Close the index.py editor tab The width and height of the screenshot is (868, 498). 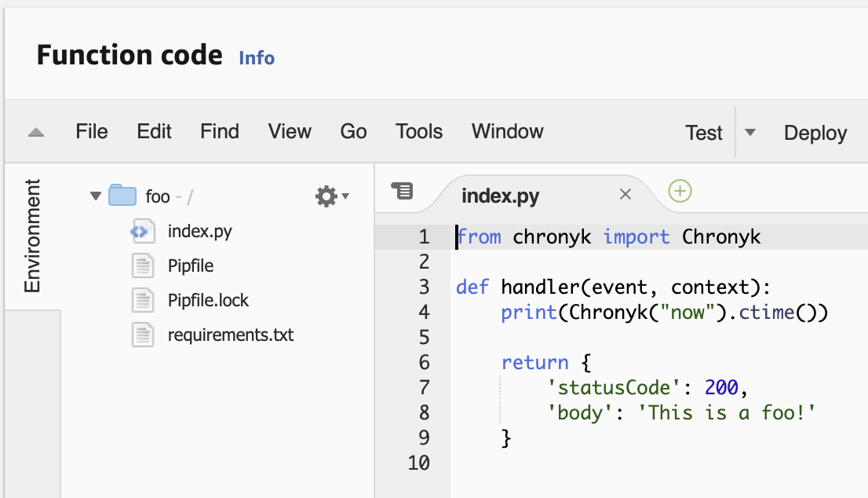pos(625,195)
